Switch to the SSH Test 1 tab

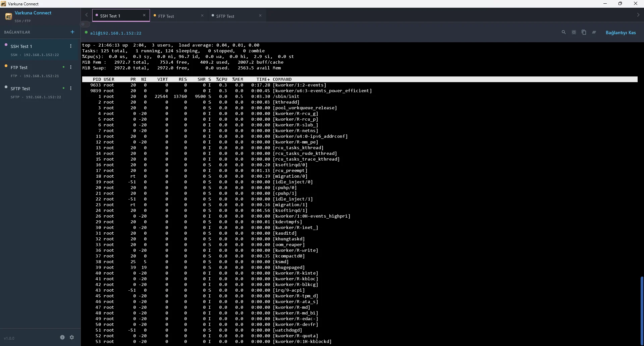click(x=121, y=15)
